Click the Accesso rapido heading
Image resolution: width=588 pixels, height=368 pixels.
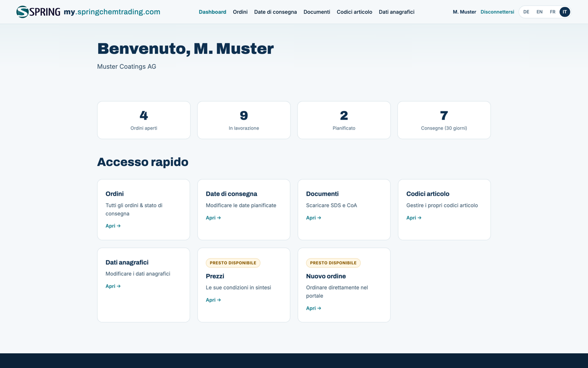click(143, 162)
